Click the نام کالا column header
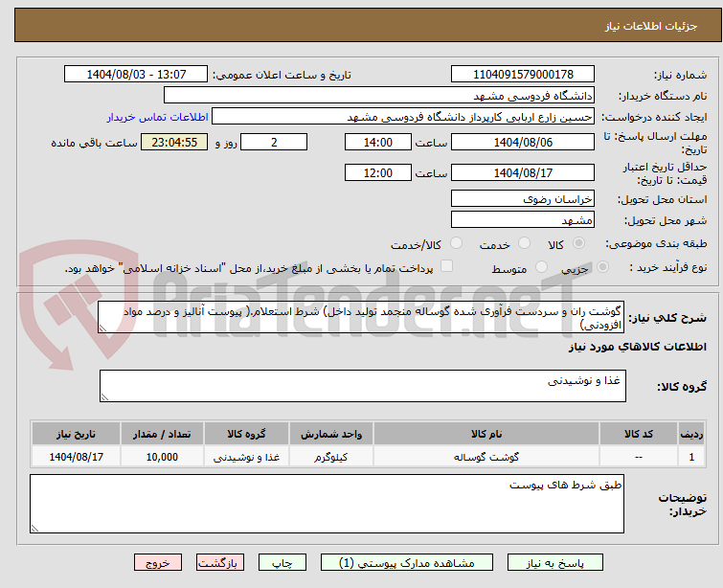723x588 pixels. click(486, 434)
